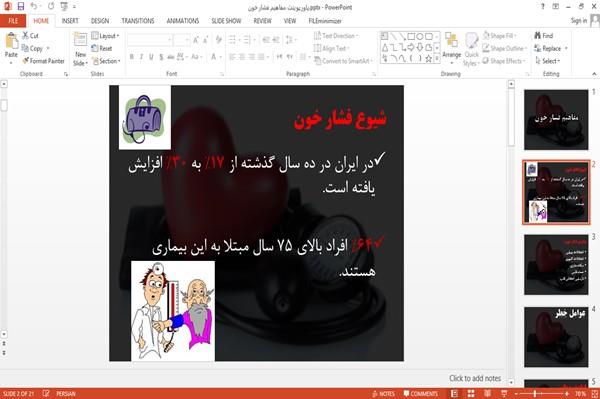Toggle Italic formatting
The height and width of the screenshot is (399, 600).
coord(142,57)
